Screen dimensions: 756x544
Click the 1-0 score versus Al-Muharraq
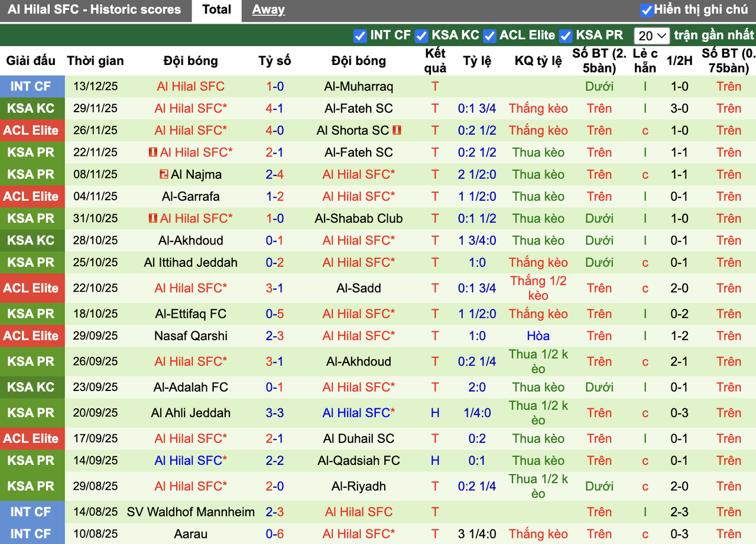pos(275,86)
